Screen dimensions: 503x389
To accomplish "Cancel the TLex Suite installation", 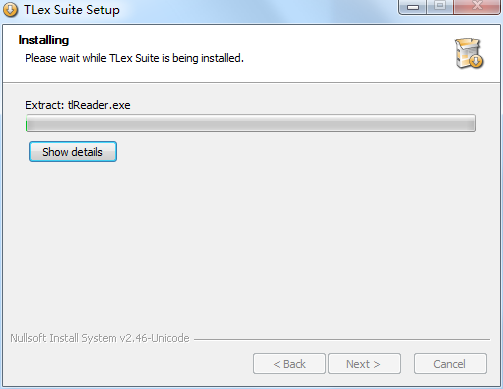I will click(450, 364).
